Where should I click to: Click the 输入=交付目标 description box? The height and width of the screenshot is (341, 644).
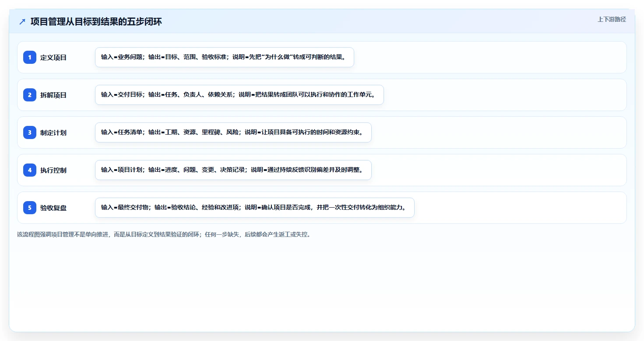(x=239, y=95)
